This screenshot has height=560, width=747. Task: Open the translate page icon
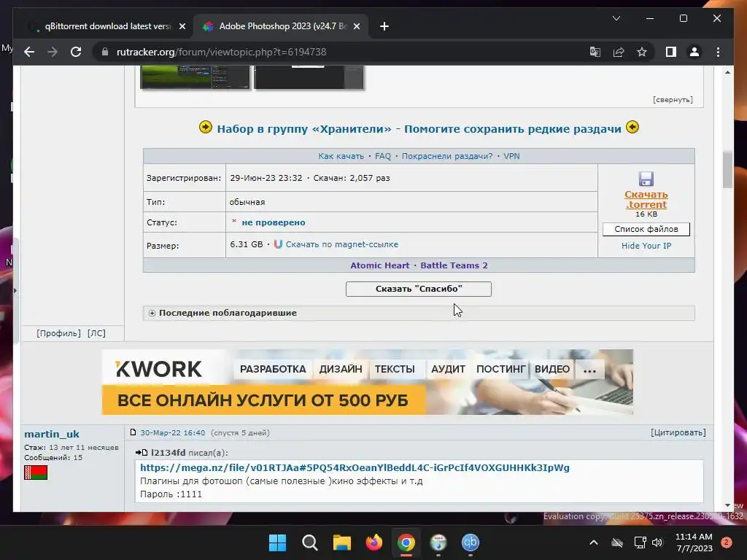pos(595,52)
